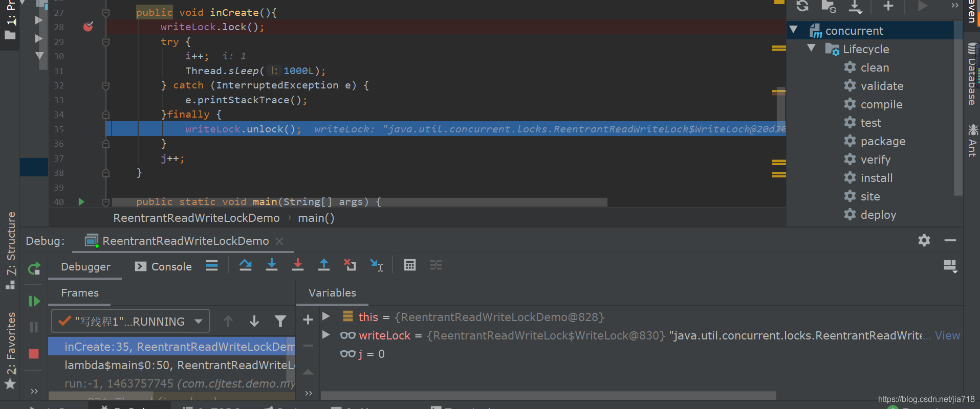Collapse the concurrent Maven project node

pyautogui.click(x=794, y=30)
